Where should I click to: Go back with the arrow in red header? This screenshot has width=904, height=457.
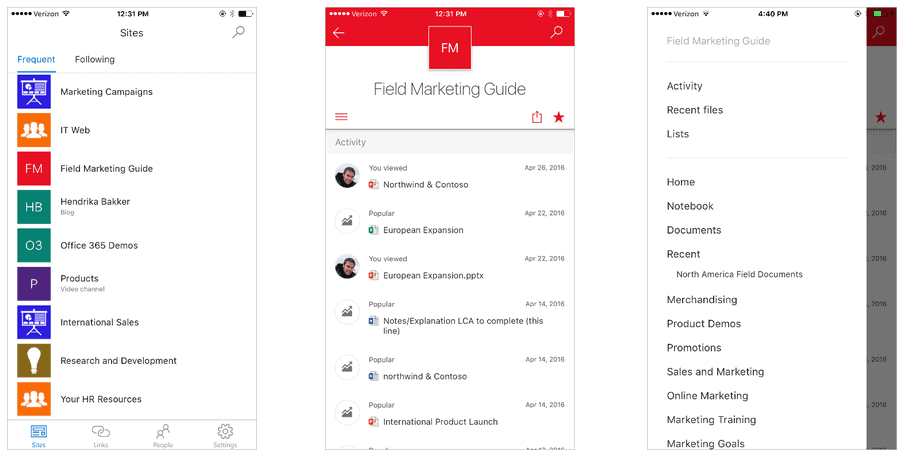338,33
